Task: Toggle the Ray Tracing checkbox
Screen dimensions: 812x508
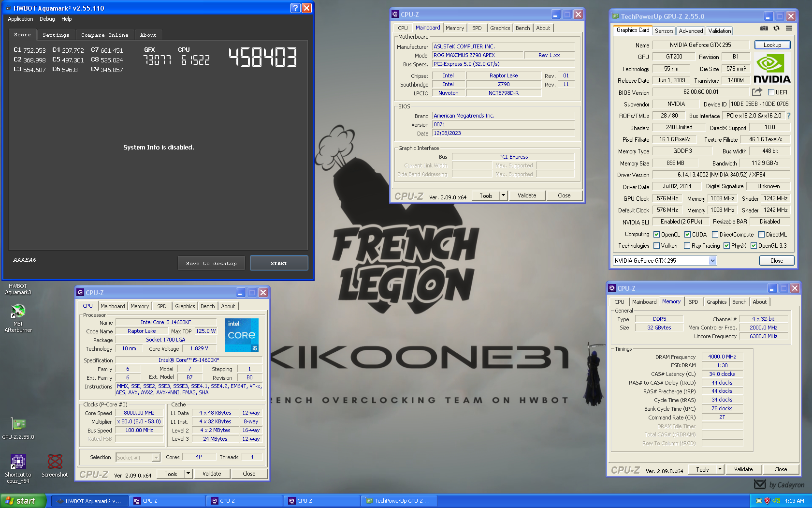Action: pyautogui.click(x=687, y=246)
